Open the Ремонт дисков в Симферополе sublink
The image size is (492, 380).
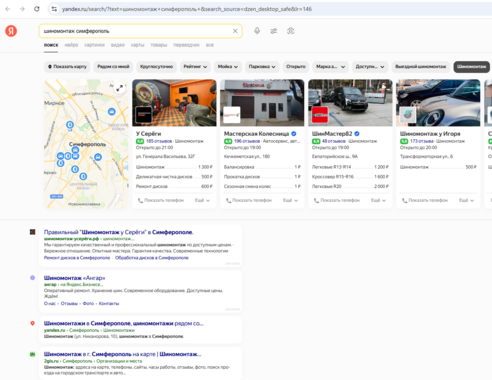point(77,258)
